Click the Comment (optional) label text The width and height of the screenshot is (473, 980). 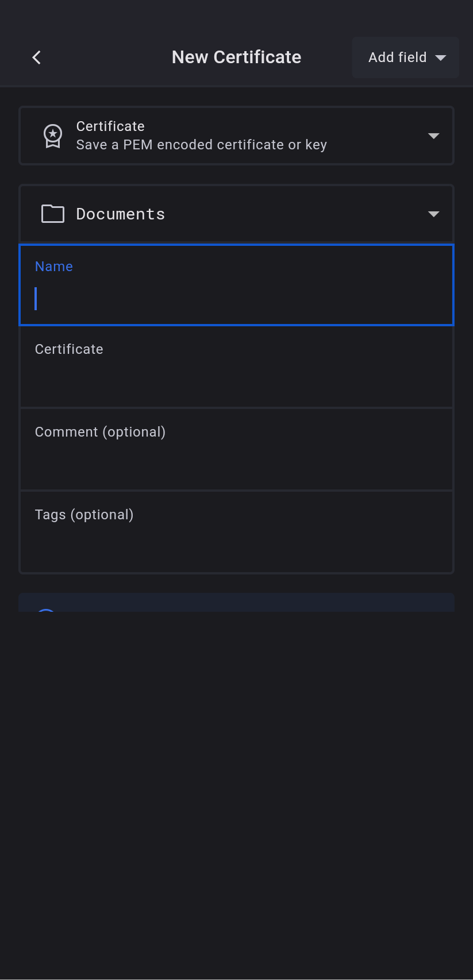point(100,432)
